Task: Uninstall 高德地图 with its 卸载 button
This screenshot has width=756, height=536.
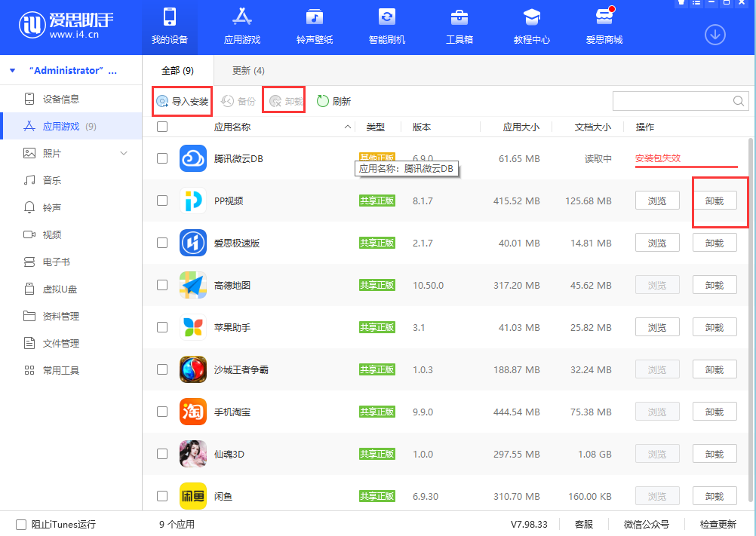Action: [x=715, y=285]
